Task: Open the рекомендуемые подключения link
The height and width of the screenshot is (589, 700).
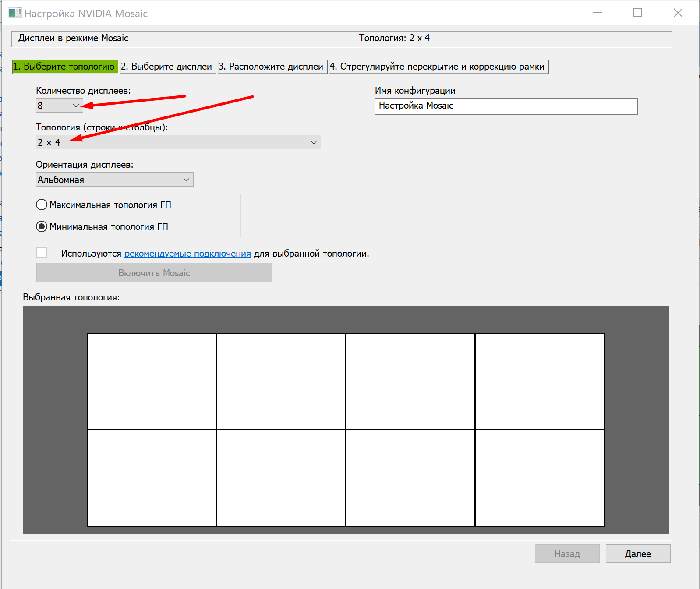Action: pos(187,254)
